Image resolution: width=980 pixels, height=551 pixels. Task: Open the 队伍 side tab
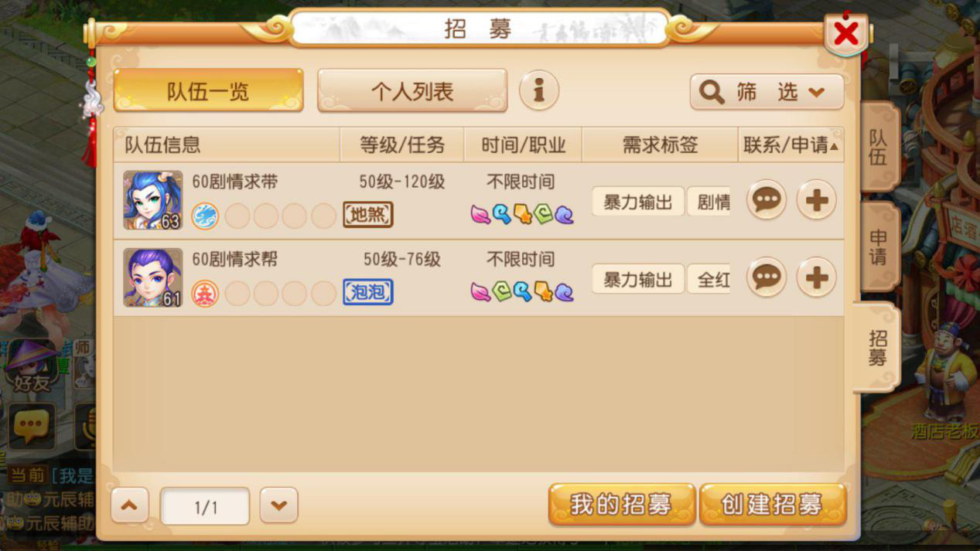(x=879, y=147)
